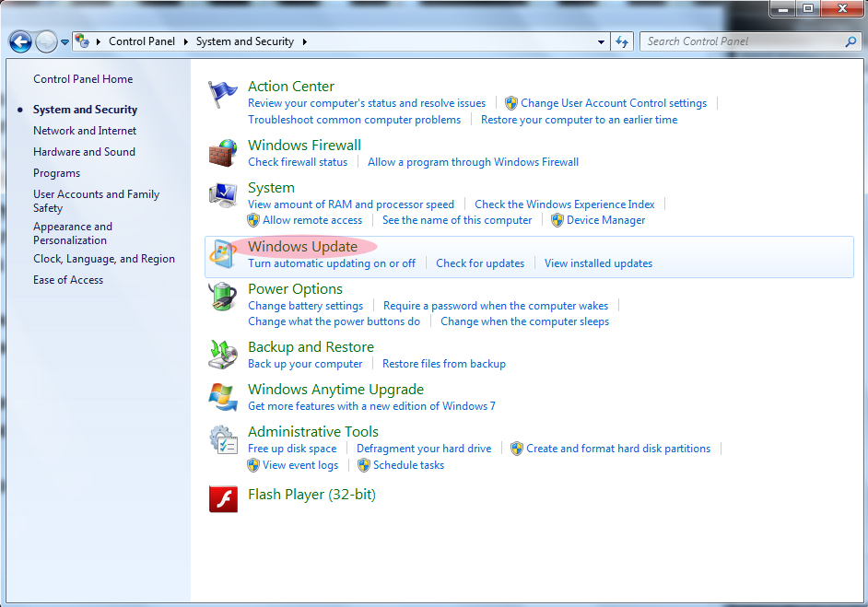
Task: Click shield icon beside Schedule tasks
Action: click(364, 465)
